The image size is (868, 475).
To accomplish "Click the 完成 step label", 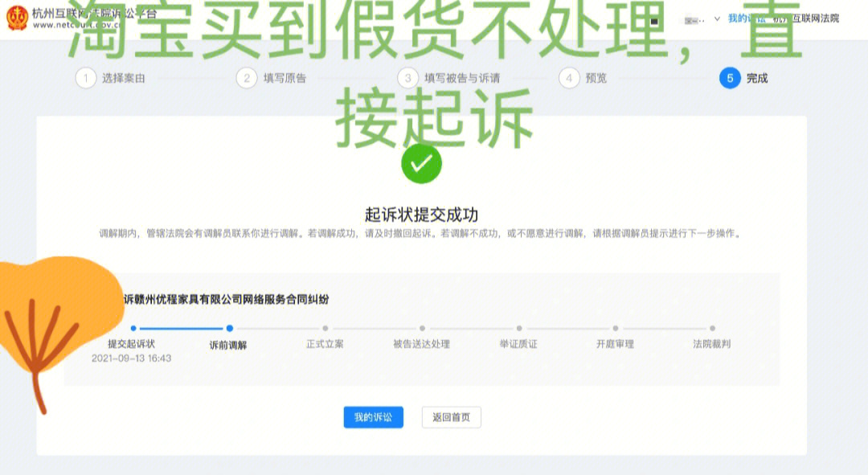I will click(757, 78).
